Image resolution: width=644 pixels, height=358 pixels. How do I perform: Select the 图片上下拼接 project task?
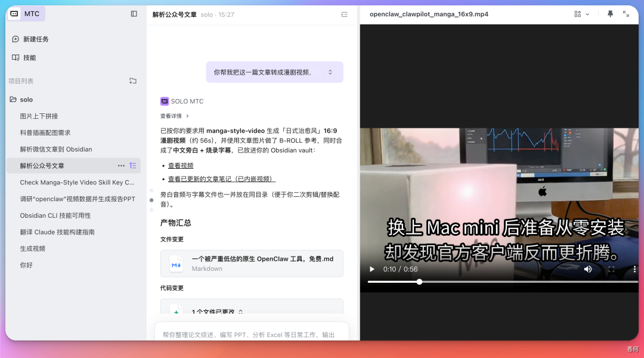pyautogui.click(x=42, y=116)
